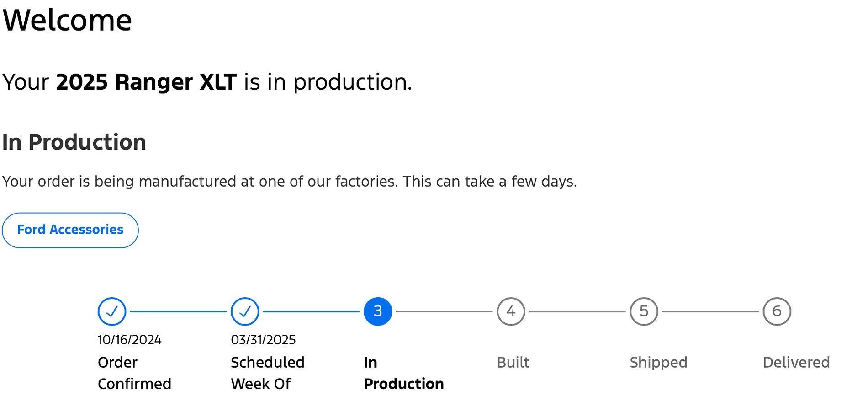Click the Ford Accessories button
This screenshot has width=868, height=407.
click(x=70, y=230)
